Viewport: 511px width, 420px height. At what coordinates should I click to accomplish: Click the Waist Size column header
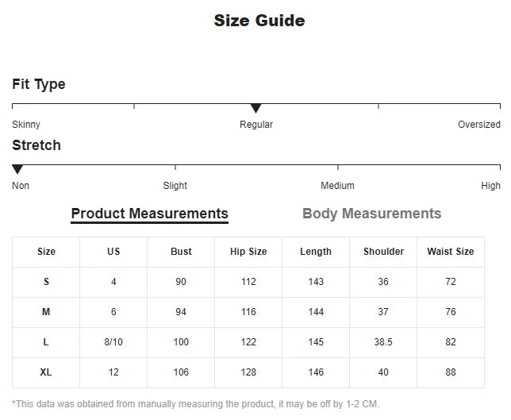tap(451, 252)
